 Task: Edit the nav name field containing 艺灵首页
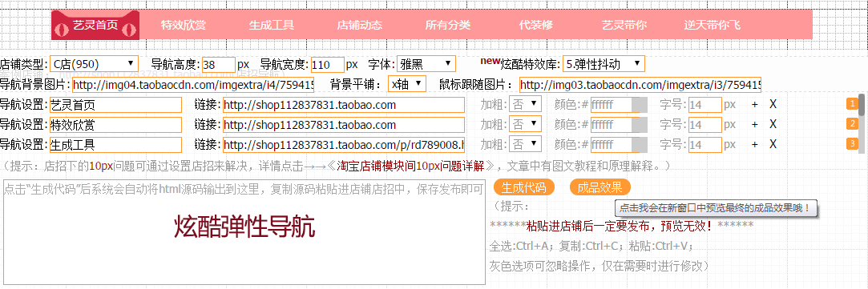(115, 105)
